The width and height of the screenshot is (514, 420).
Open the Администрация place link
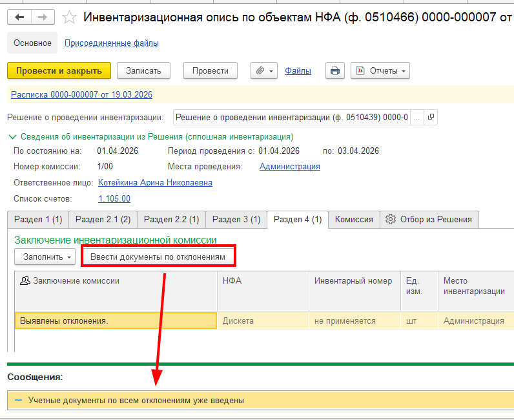(290, 166)
